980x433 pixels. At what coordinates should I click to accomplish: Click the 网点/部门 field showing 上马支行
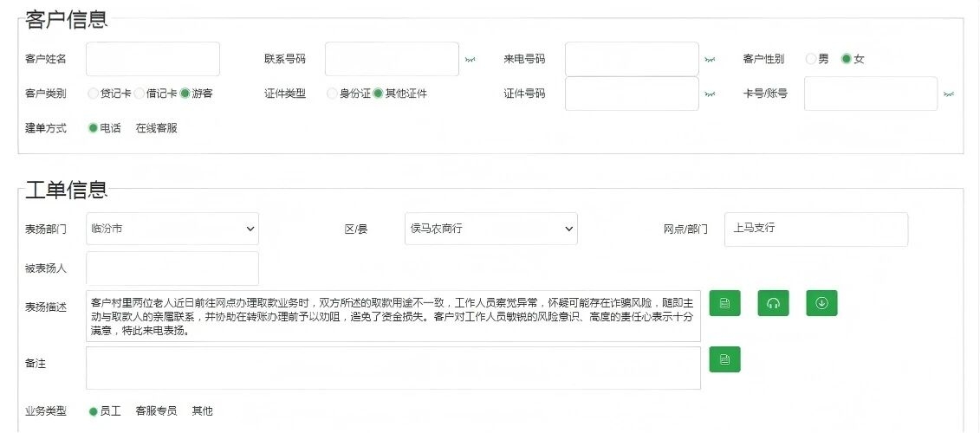(x=815, y=229)
